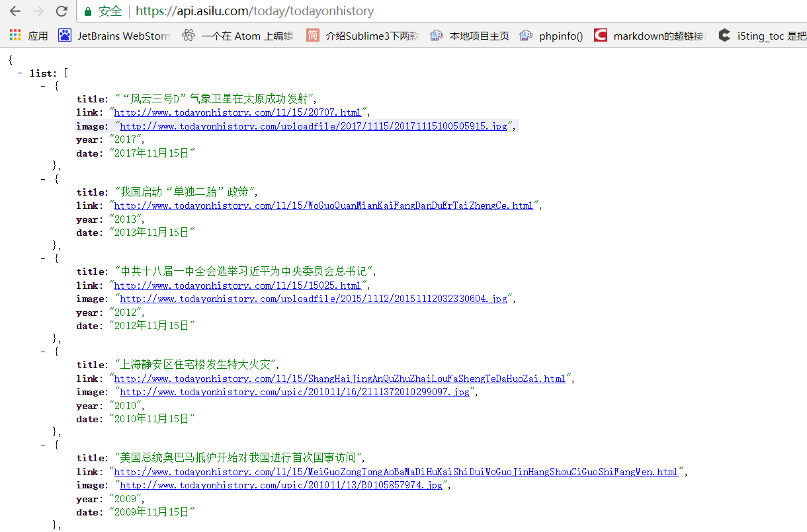Image resolution: width=807 pixels, height=532 pixels.
Task: Collapse the 2010 Shanghai fire entry object
Action: (44, 352)
